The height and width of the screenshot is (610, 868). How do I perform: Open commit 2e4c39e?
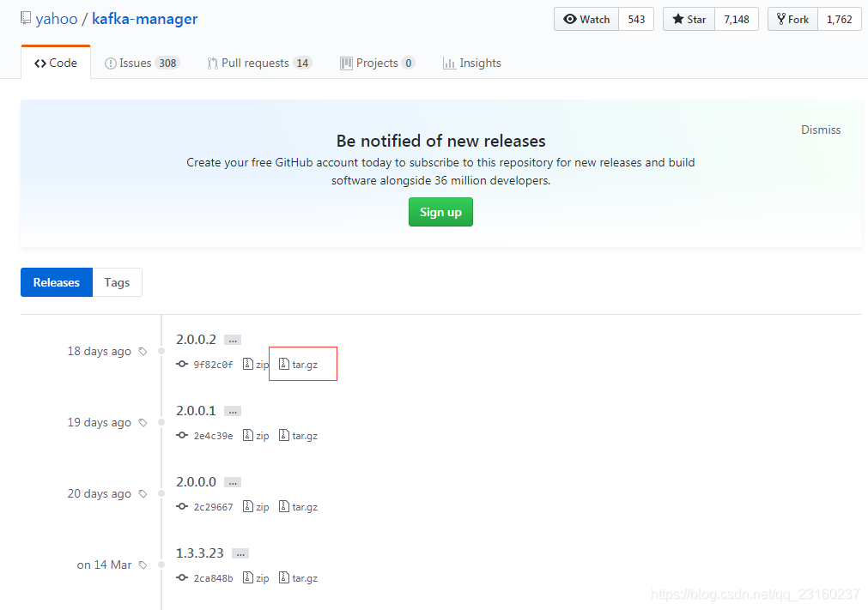pyautogui.click(x=213, y=436)
